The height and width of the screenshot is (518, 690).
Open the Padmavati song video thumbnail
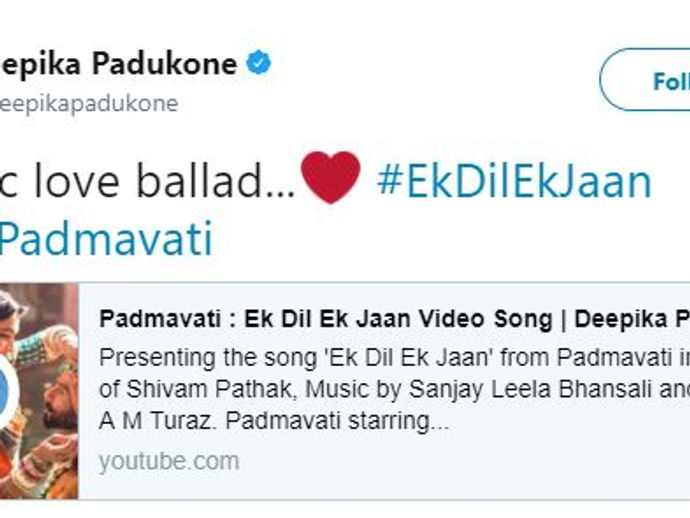39,391
